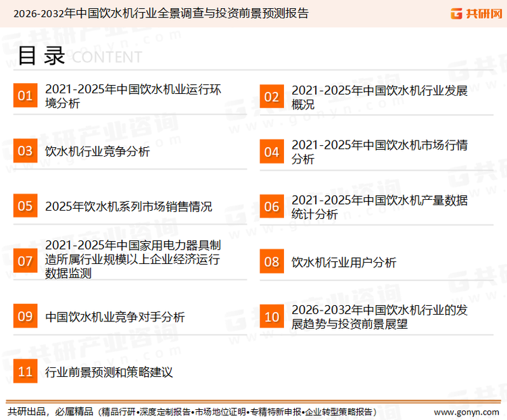
Task: Click the orange 11 number box
Action: pyautogui.click(x=25, y=371)
